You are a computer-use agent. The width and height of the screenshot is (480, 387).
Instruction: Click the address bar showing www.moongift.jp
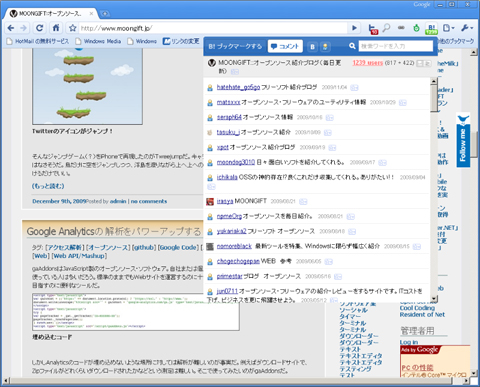tap(213, 28)
